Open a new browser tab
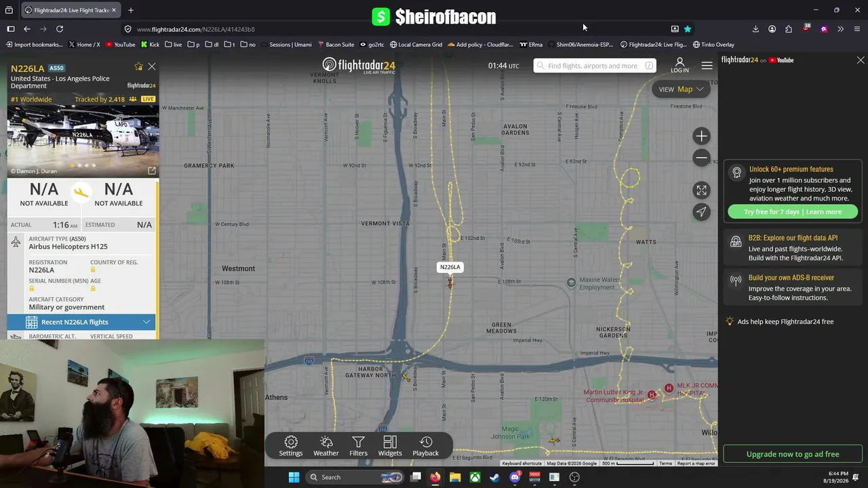The width and height of the screenshot is (868, 488). coord(131,10)
